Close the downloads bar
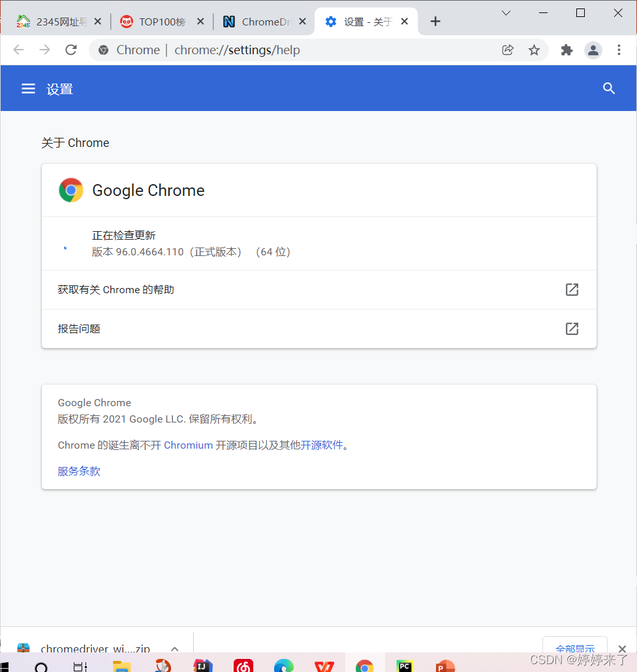This screenshot has width=637, height=672. (623, 648)
